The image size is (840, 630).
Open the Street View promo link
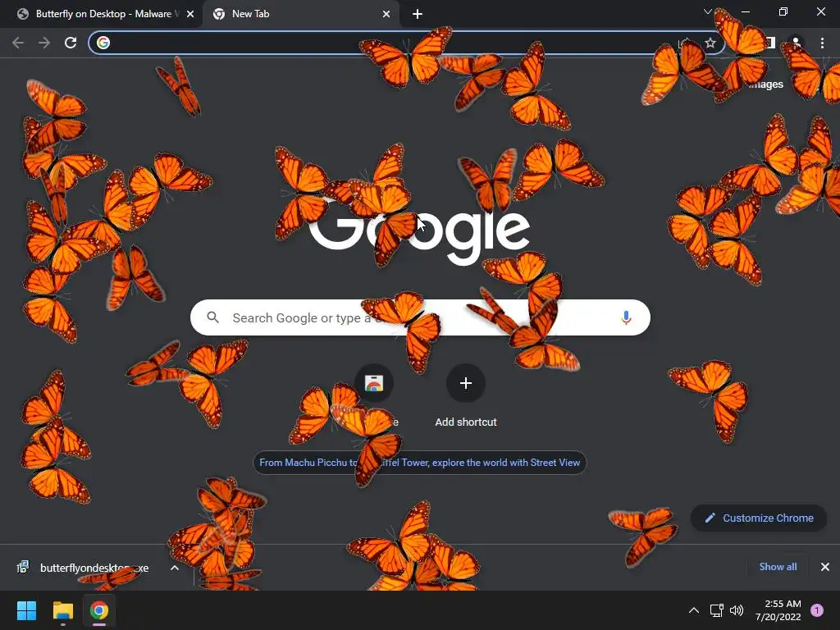(419, 463)
